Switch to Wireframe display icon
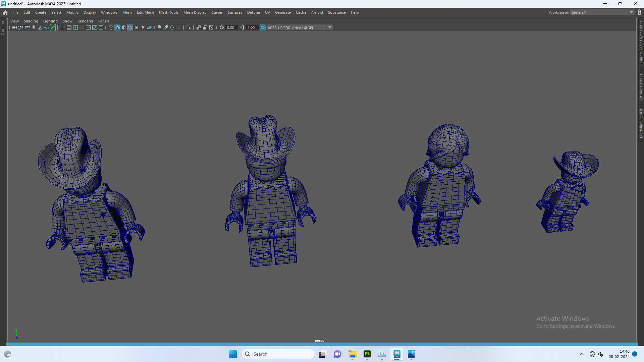Image resolution: width=644 pixels, height=362 pixels. pos(111,27)
